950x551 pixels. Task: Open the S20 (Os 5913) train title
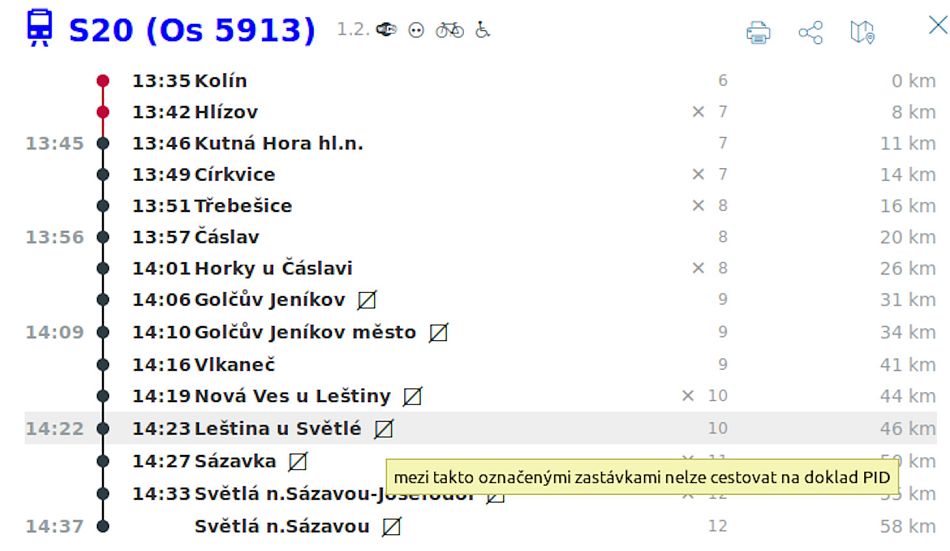click(x=191, y=31)
